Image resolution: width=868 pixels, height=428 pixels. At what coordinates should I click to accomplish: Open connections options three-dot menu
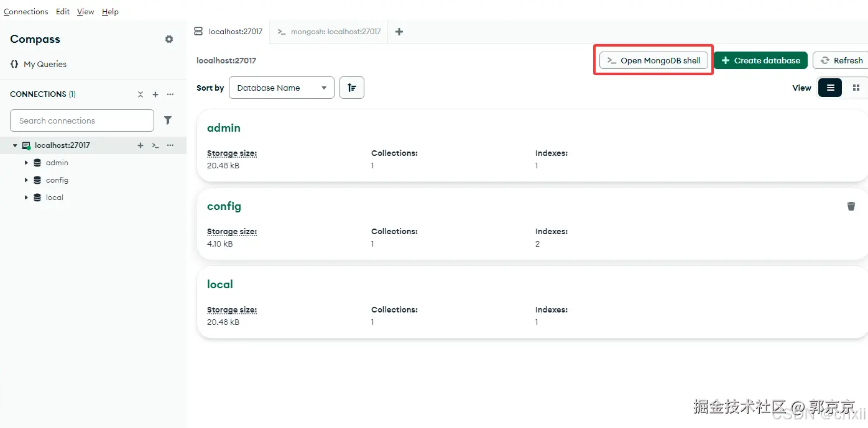pos(170,94)
